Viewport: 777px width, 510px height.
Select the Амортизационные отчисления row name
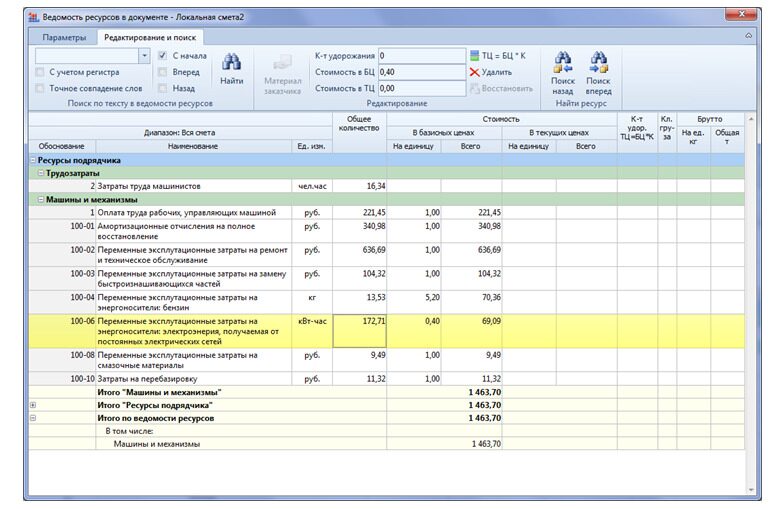(x=176, y=231)
